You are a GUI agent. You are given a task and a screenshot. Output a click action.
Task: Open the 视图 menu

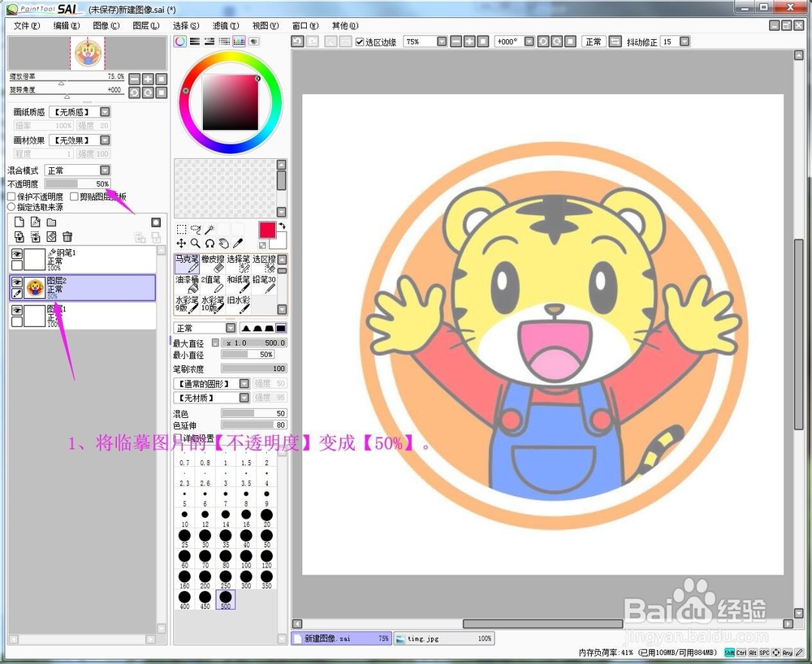click(266, 25)
